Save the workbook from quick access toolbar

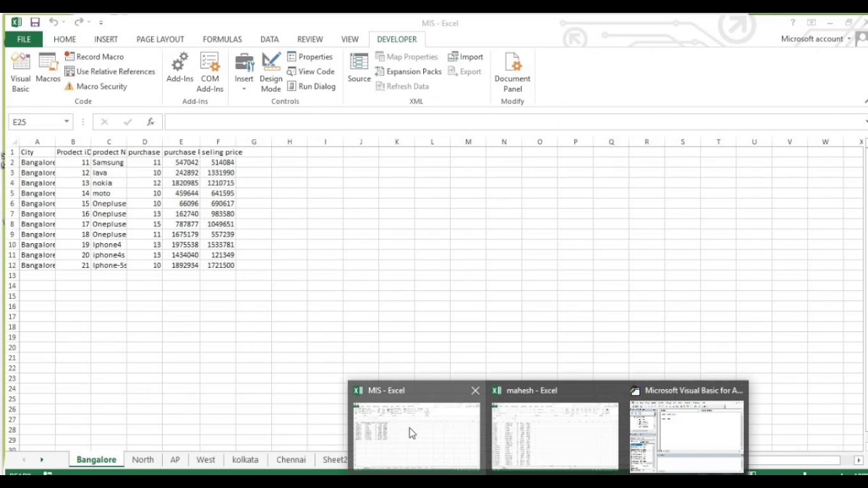(35, 22)
